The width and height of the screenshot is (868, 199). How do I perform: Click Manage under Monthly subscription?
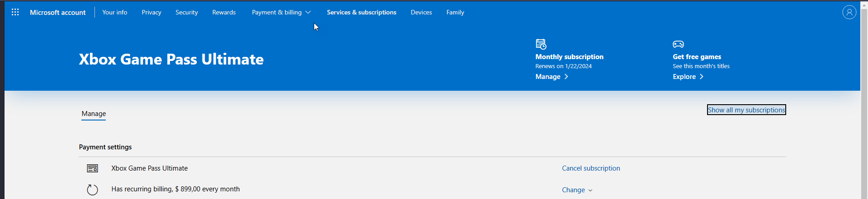click(552, 77)
